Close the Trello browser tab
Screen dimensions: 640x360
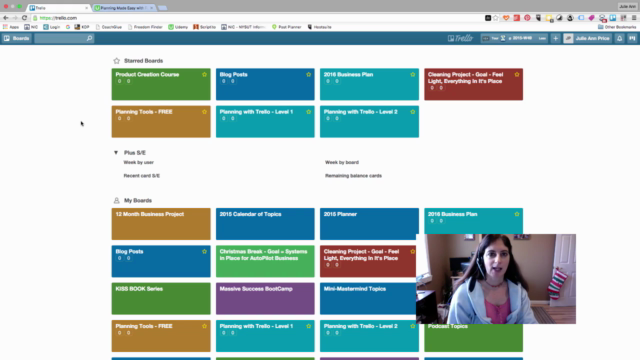[87, 8]
